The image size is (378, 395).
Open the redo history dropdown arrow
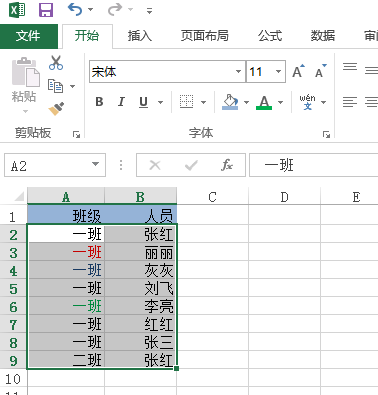pos(130,10)
